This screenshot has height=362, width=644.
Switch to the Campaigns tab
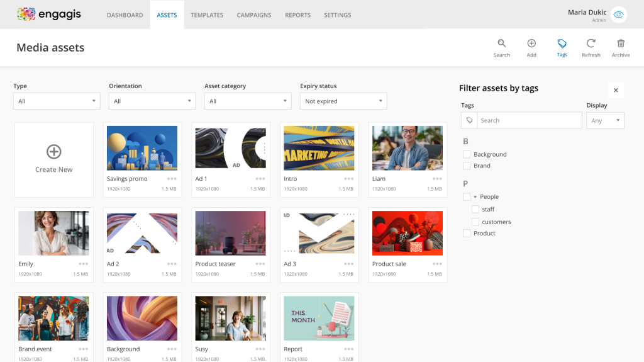tap(254, 15)
